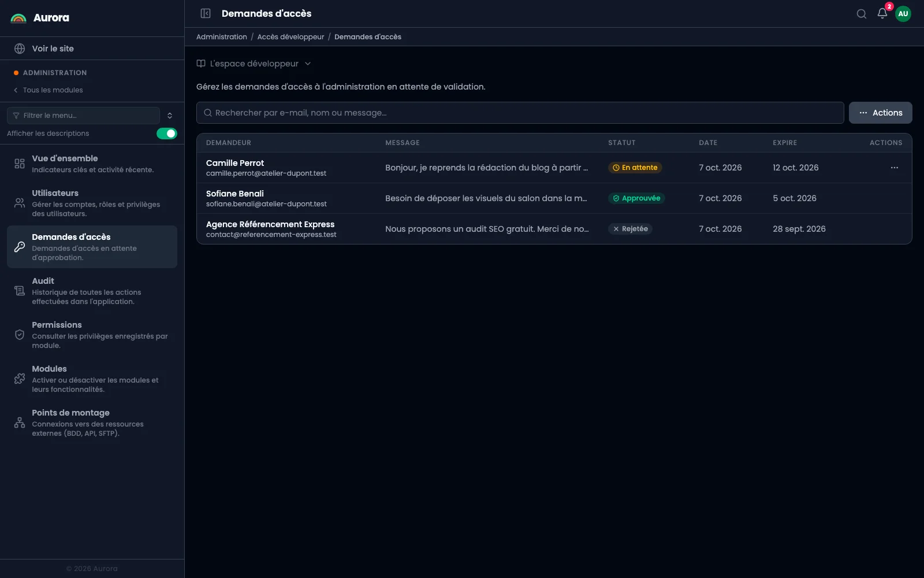This screenshot has width=924, height=578.
Task: Select the Sofiane Benali requester name
Action: pos(234,194)
